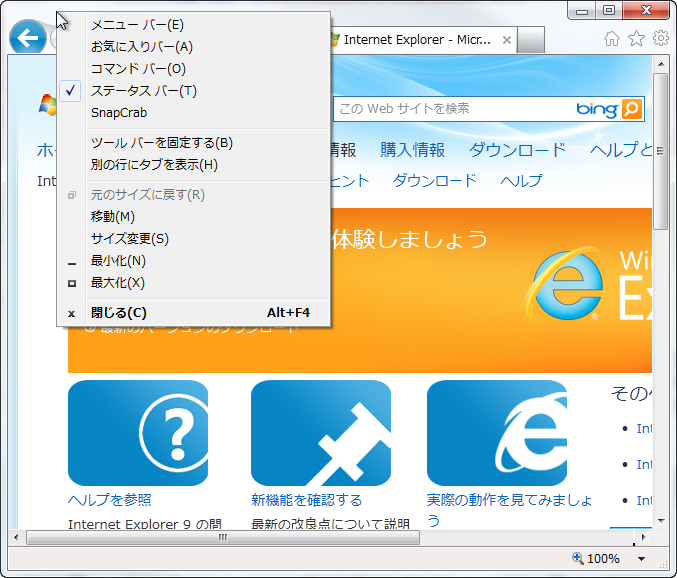Open the Home page icon
Viewport: 677px width, 578px height.
click(612, 39)
